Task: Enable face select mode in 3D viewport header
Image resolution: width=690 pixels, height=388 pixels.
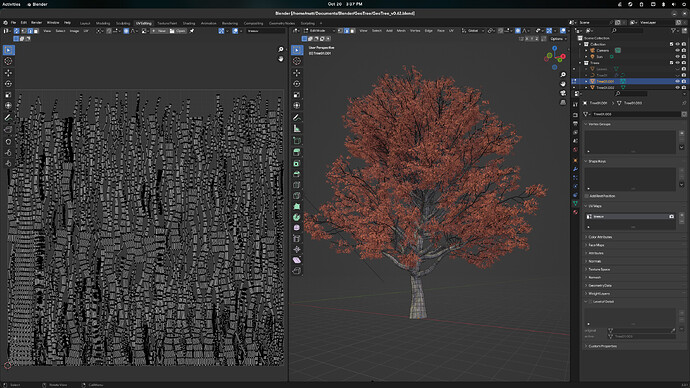Action: point(352,31)
